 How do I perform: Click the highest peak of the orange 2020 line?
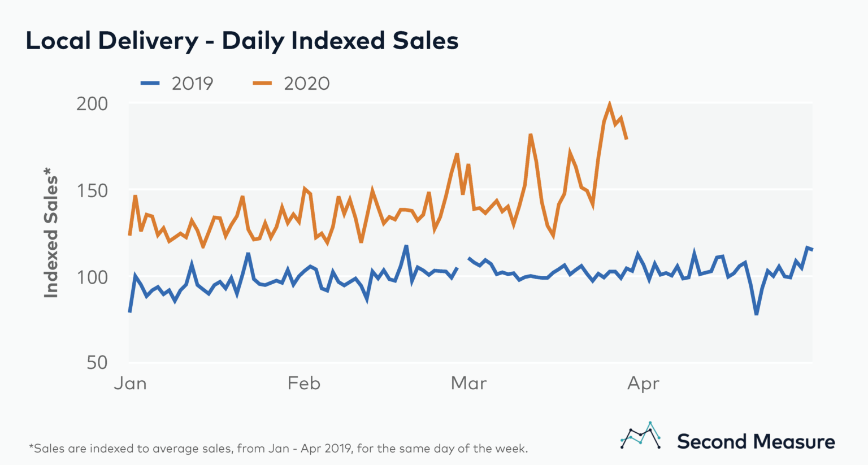point(609,103)
